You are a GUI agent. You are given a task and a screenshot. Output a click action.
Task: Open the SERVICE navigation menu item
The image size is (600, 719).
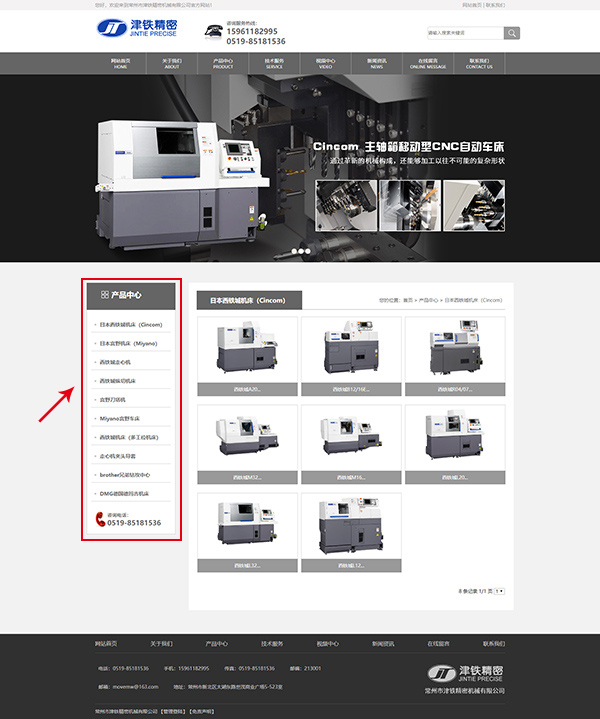point(274,63)
